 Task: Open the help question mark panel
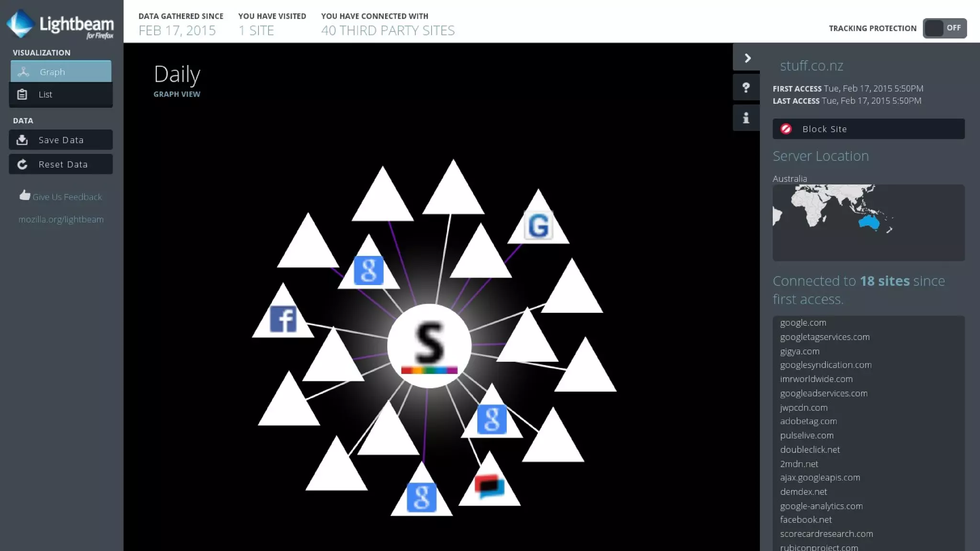pyautogui.click(x=746, y=88)
